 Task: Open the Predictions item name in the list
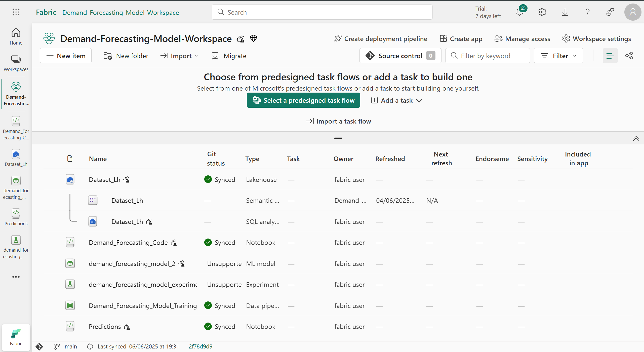tap(105, 326)
